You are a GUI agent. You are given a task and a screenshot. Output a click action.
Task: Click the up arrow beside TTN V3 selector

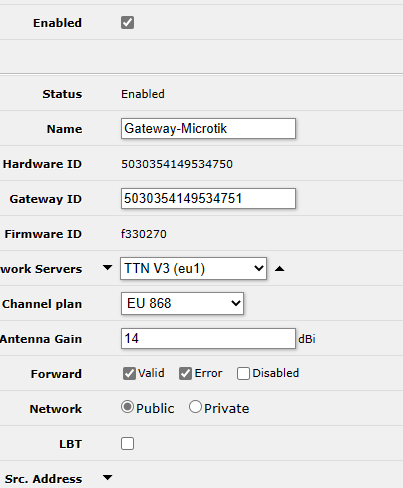(x=279, y=269)
